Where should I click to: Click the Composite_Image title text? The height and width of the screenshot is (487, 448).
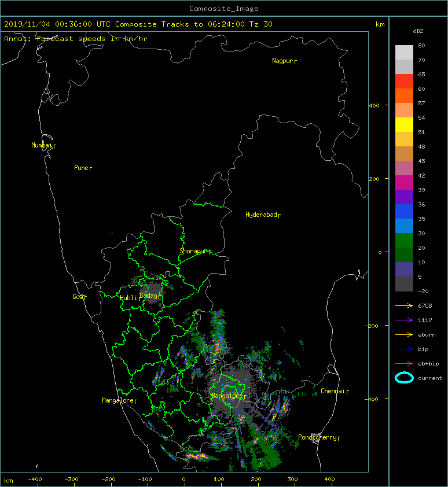pyautogui.click(x=224, y=8)
